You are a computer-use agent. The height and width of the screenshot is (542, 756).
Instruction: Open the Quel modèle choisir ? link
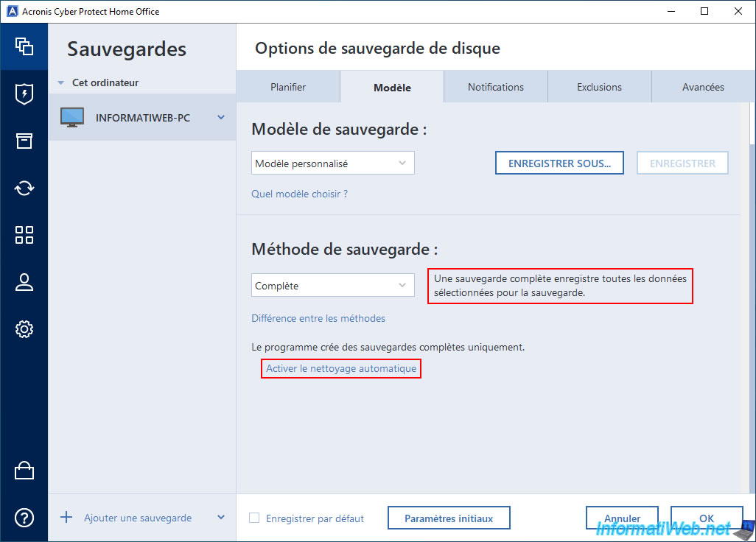299,194
